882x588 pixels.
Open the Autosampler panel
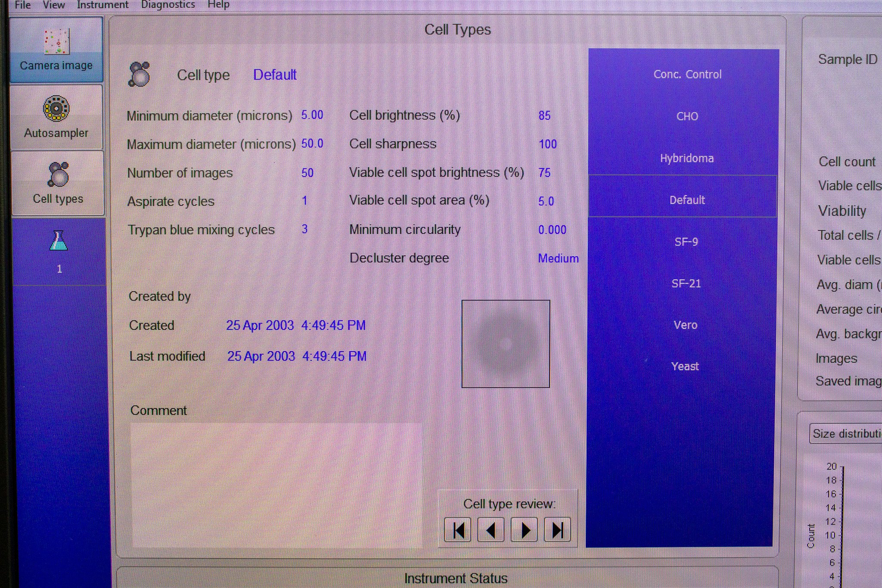56,117
